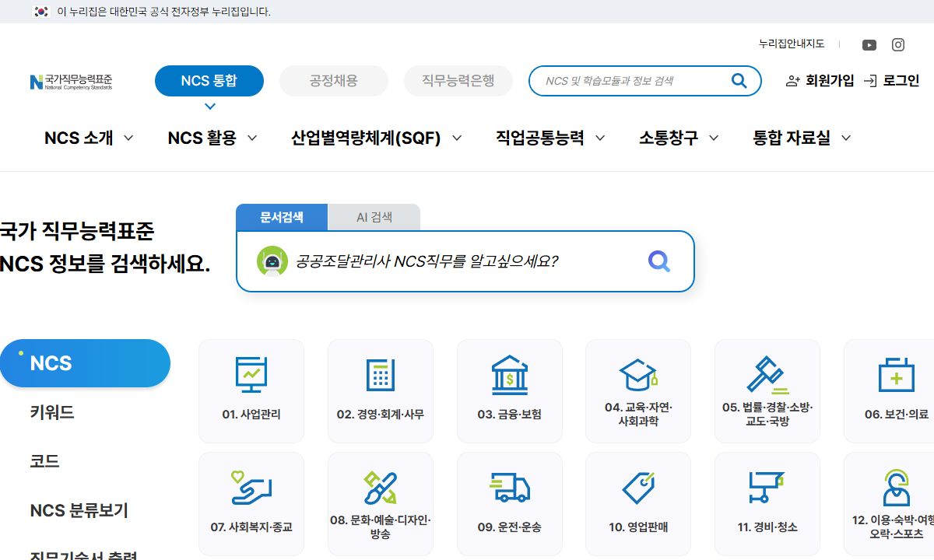Open the YouTube channel icon

click(869, 45)
